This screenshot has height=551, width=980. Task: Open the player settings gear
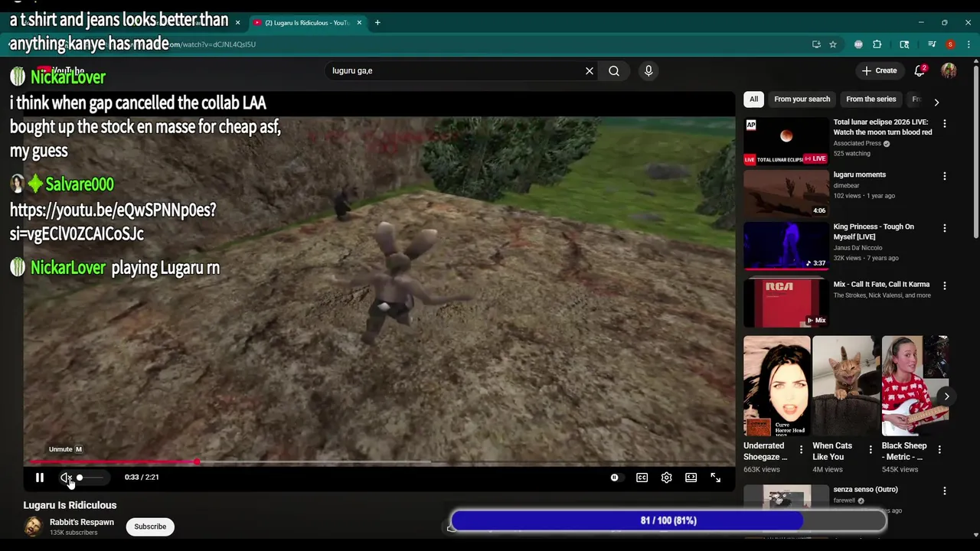click(666, 478)
